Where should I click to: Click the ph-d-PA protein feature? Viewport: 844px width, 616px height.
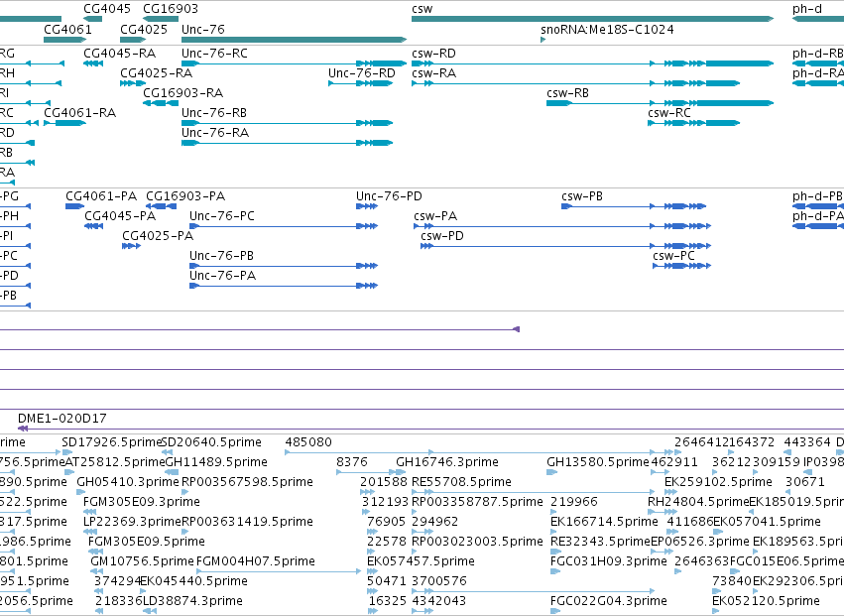click(818, 226)
